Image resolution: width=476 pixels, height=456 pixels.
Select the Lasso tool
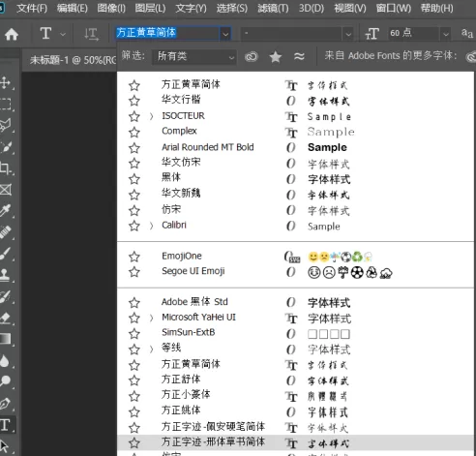tap(6, 125)
